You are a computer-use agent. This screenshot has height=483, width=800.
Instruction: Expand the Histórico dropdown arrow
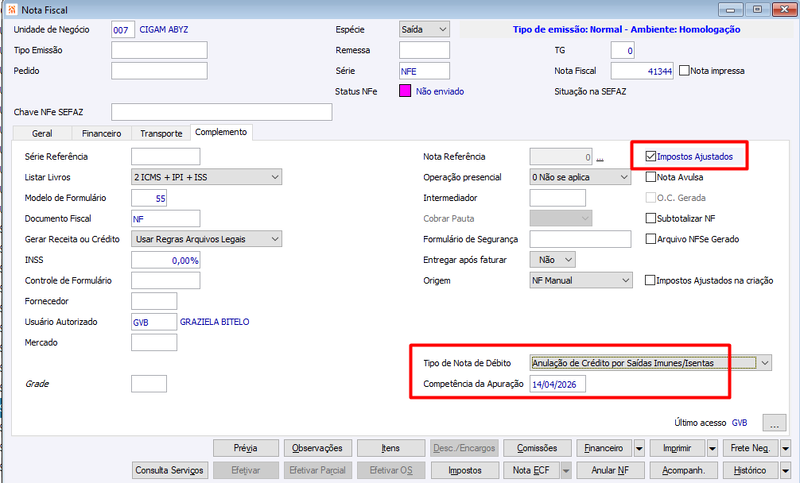[785, 470]
